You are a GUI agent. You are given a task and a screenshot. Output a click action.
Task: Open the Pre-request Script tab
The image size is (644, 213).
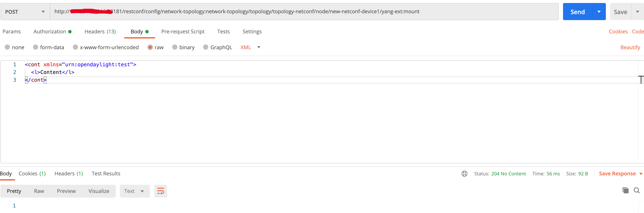coord(183,31)
